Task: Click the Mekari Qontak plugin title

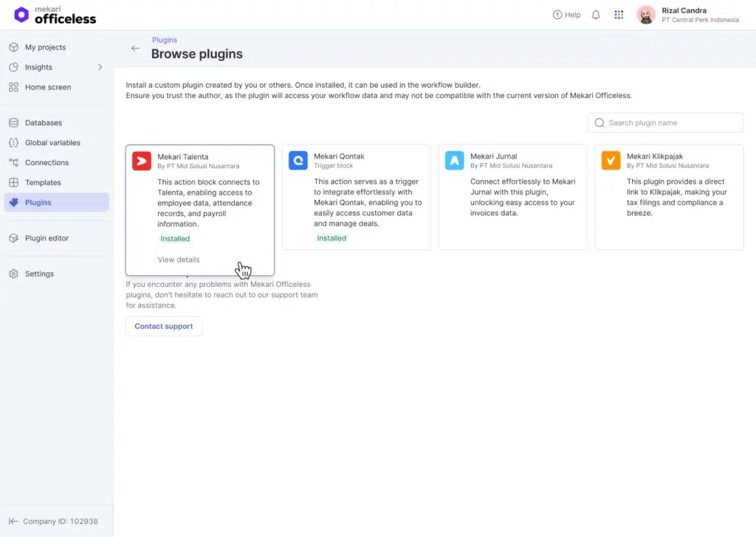Action: [x=339, y=156]
